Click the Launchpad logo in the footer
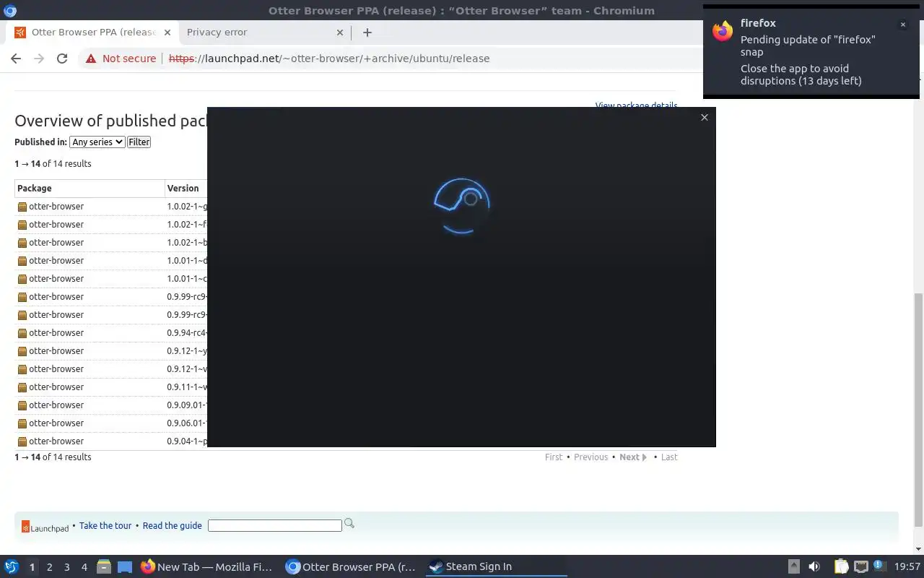Screen dimensions: 924x578 pyautogui.click(x=45, y=527)
